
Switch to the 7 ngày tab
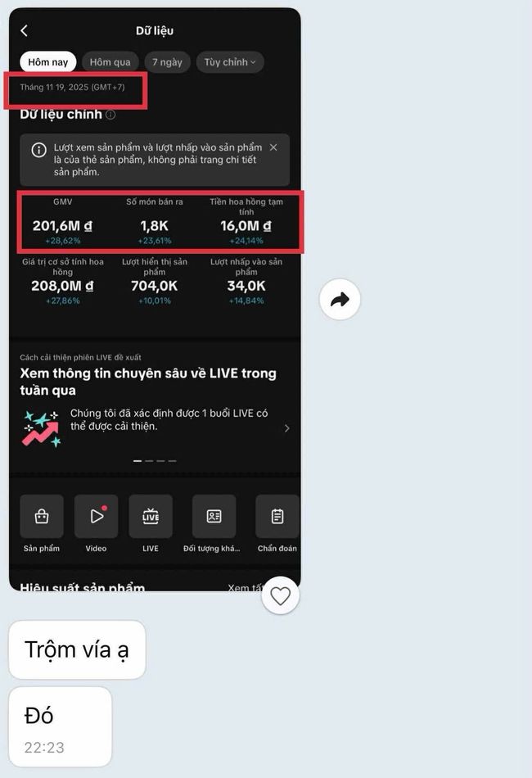(168, 62)
